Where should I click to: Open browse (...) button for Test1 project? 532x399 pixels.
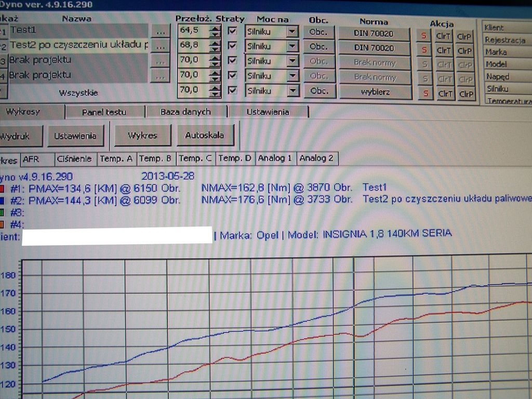tap(161, 31)
